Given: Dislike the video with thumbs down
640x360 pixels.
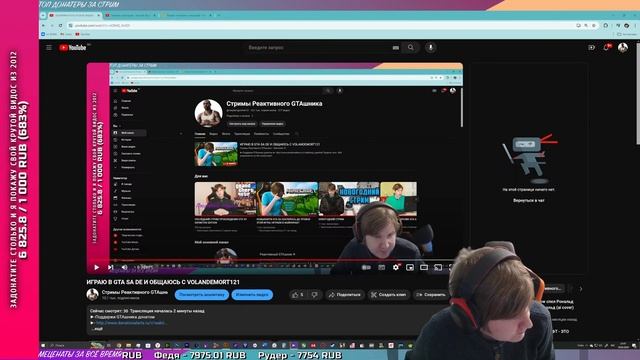Looking at the screenshot, I should (x=315, y=295).
